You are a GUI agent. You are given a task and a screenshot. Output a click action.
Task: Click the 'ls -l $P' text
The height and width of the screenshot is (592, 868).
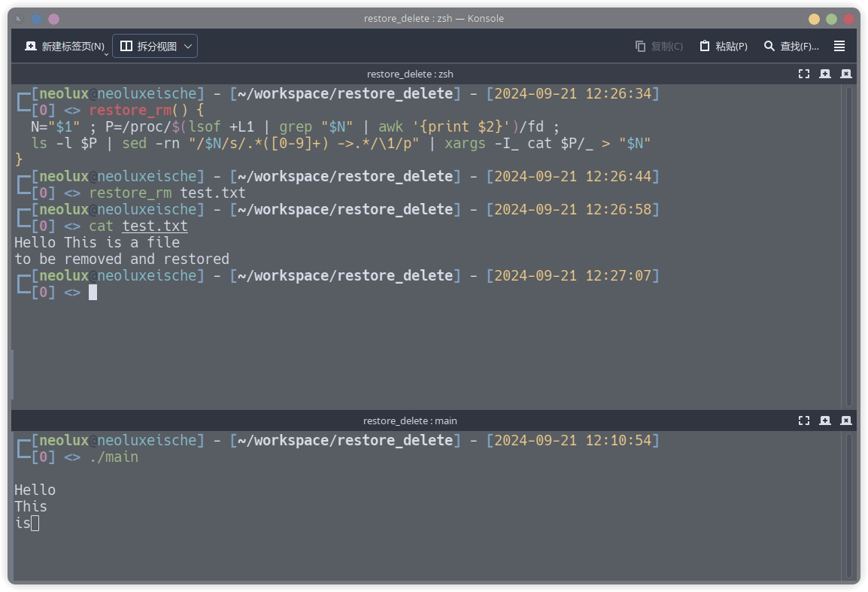(64, 144)
